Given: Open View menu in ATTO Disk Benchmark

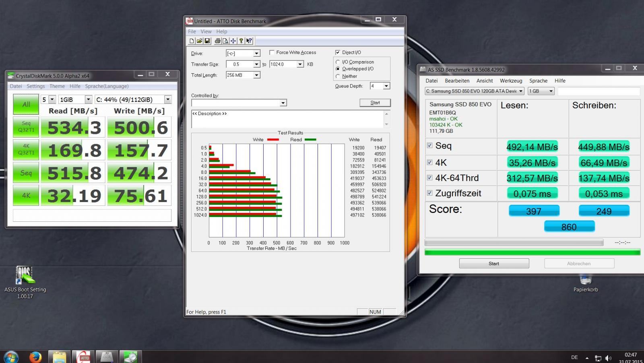Looking at the screenshot, I should click(206, 31).
